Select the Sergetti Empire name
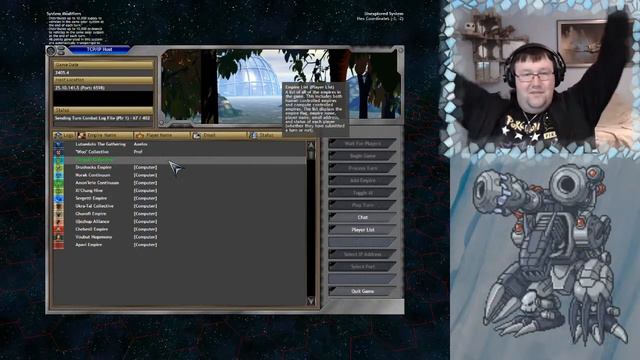640x360 pixels. (91, 198)
